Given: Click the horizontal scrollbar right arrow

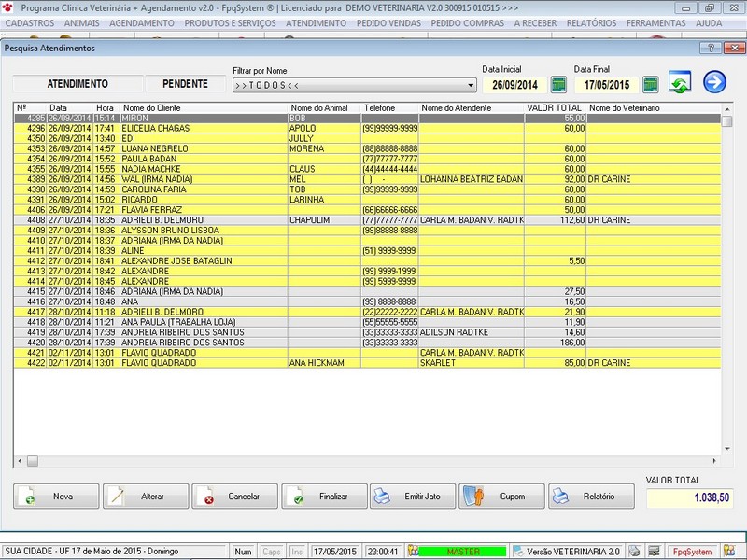Looking at the screenshot, I should (714, 461).
